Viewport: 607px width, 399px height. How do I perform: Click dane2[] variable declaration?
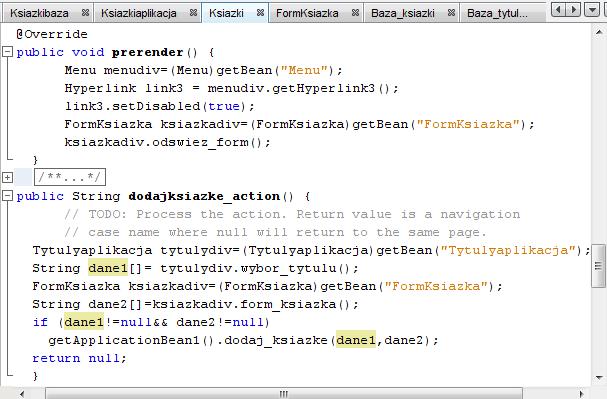(115, 304)
